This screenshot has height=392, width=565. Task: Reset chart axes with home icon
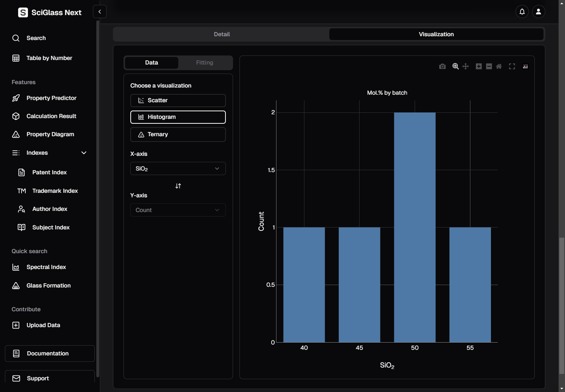[x=499, y=66]
